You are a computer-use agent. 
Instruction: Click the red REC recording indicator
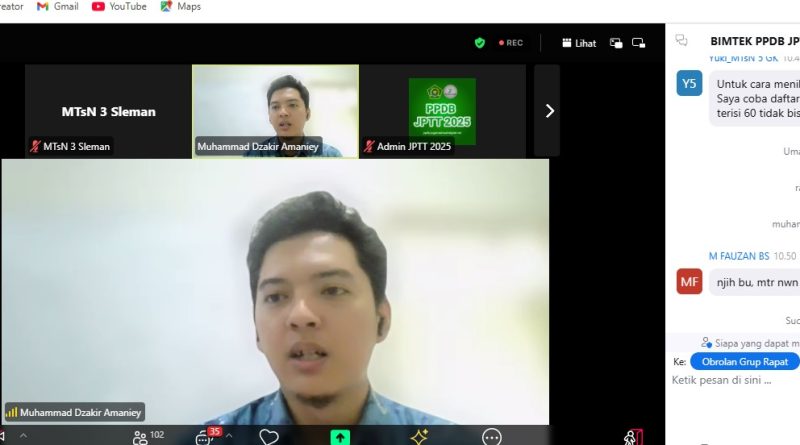[x=509, y=43]
